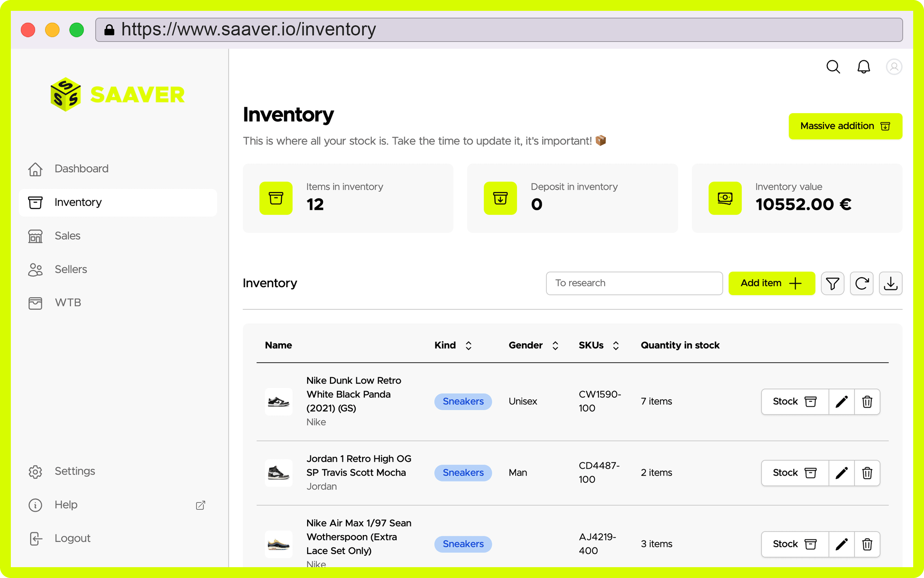Open Sellers in the sidebar
Screen dimensions: 924x578
(x=118, y=269)
